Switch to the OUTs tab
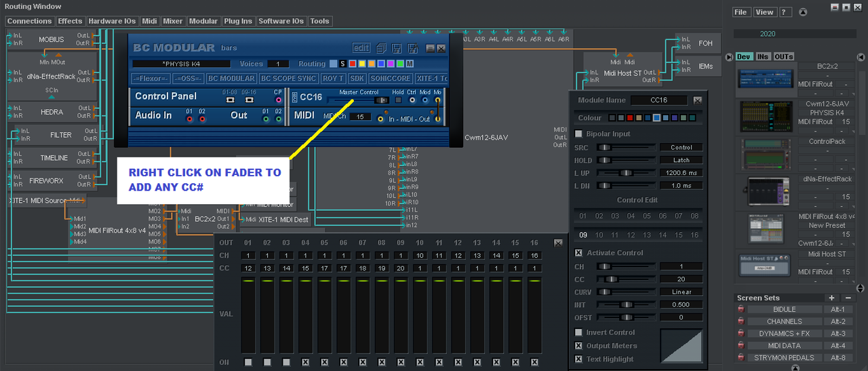Screen dimensions: 868x371 tap(783, 56)
